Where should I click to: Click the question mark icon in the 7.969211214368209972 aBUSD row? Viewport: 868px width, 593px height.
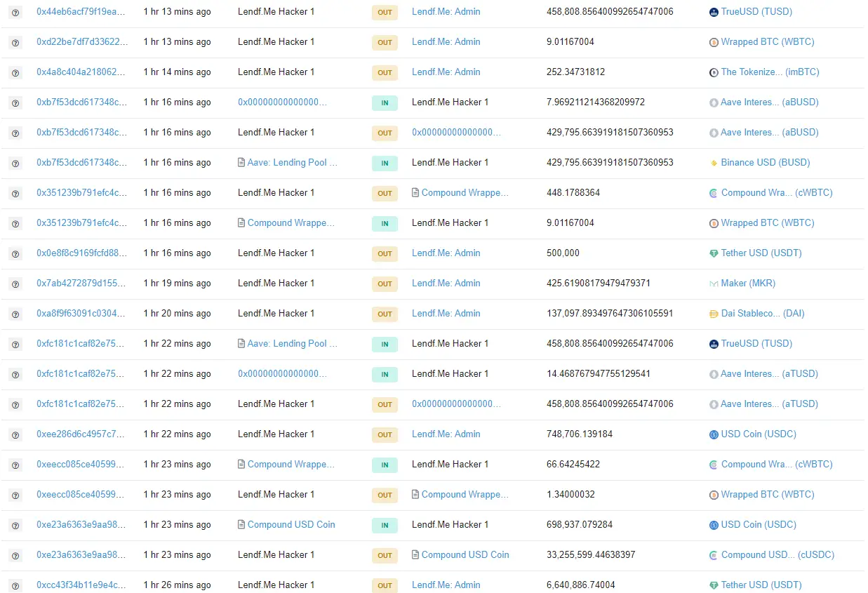pyautogui.click(x=15, y=102)
